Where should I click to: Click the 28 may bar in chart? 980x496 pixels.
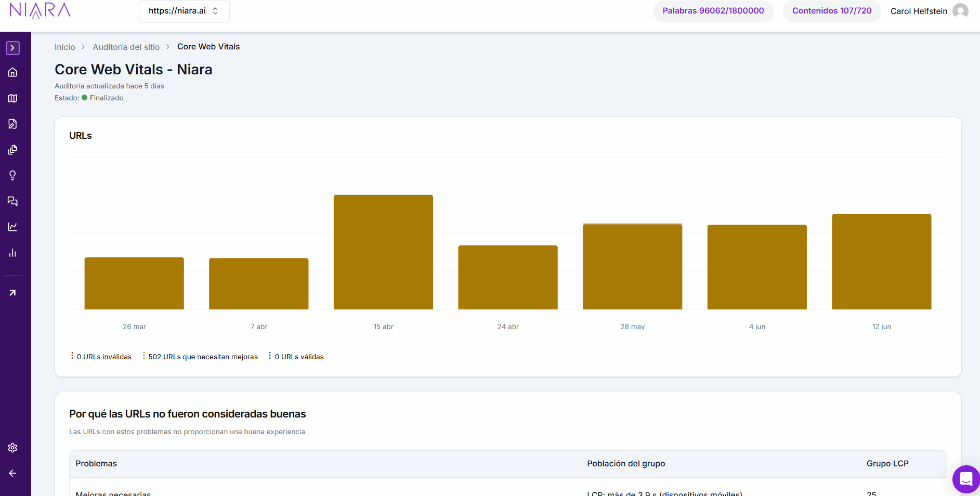click(x=632, y=267)
